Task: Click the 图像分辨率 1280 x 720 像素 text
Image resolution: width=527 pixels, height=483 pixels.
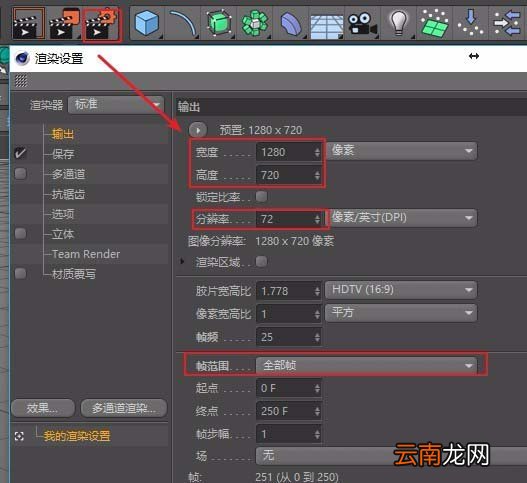Action: [x=261, y=241]
